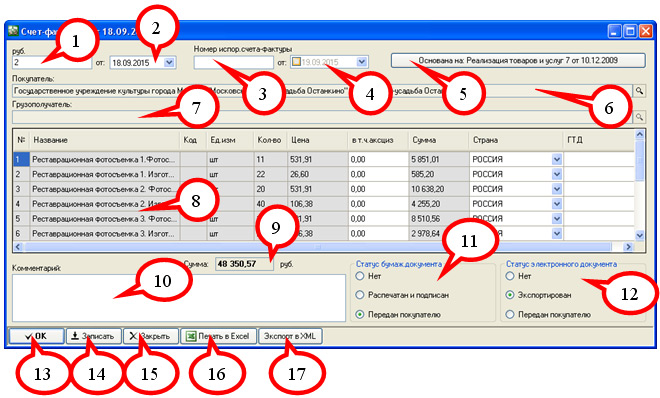Maximize the invoice window
This screenshot has width=660, height=398.
(x=630, y=32)
